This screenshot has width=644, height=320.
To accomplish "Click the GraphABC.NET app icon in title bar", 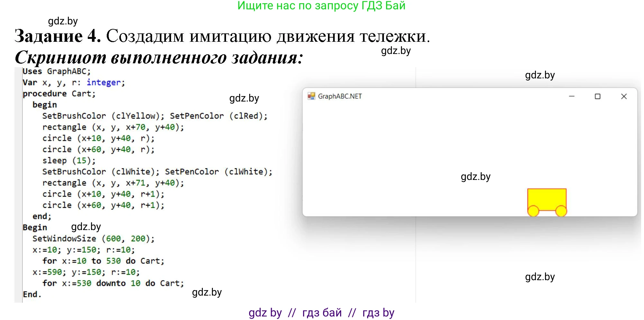I will (x=311, y=96).
